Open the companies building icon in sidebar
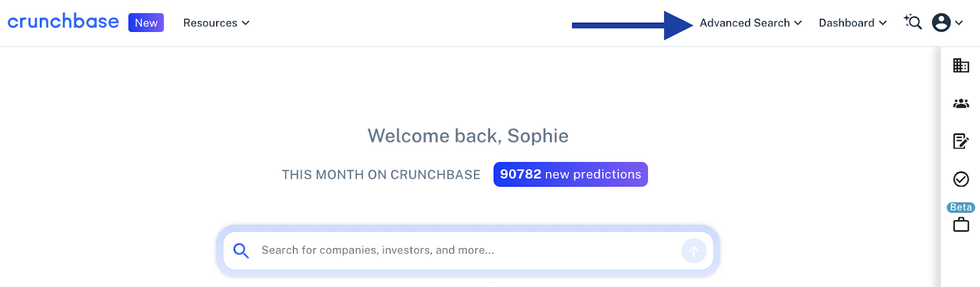The height and width of the screenshot is (287, 980). click(961, 65)
